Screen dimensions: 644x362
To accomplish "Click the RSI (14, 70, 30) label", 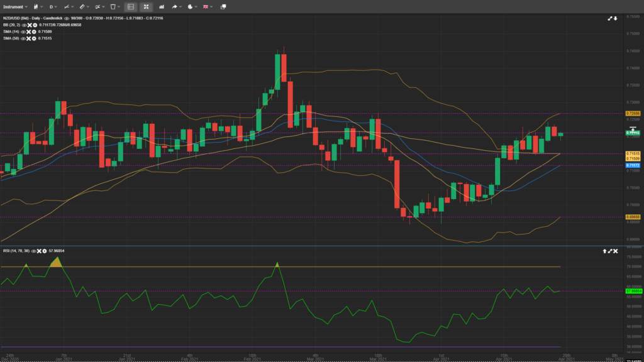I will point(16,251).
